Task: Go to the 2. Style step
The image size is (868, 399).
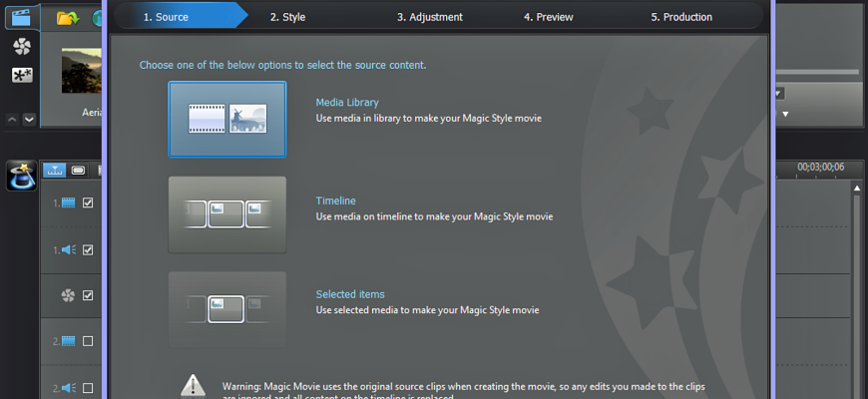Action: point(287,17)
